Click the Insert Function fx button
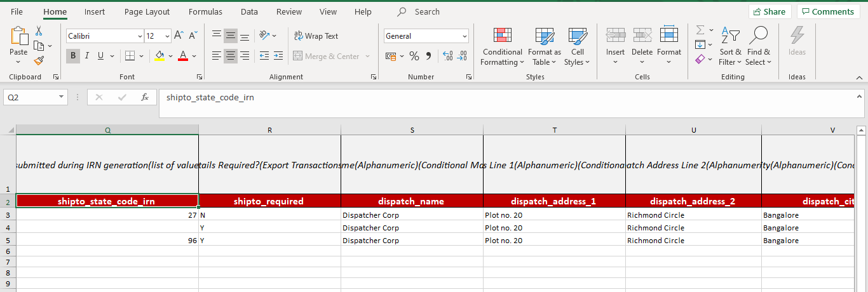The width and height of the screenshot is (868, 292). coord(145,97)
